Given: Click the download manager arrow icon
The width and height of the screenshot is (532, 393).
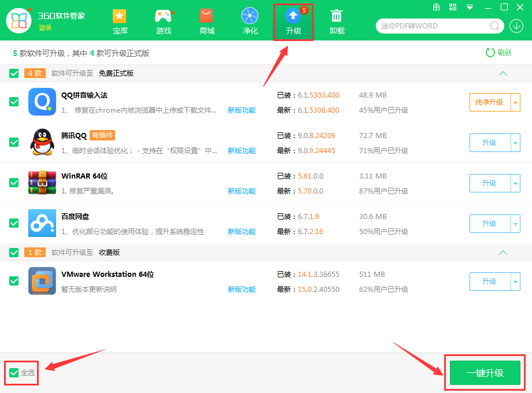Looking at the screenshot, I should pyautogui.click(x=516, y=26).
